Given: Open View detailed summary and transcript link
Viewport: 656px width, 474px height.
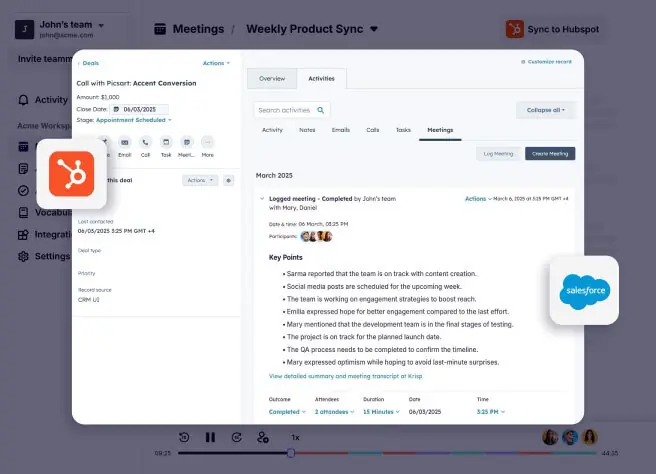Looking at the screenshot, I should (345, 376).
